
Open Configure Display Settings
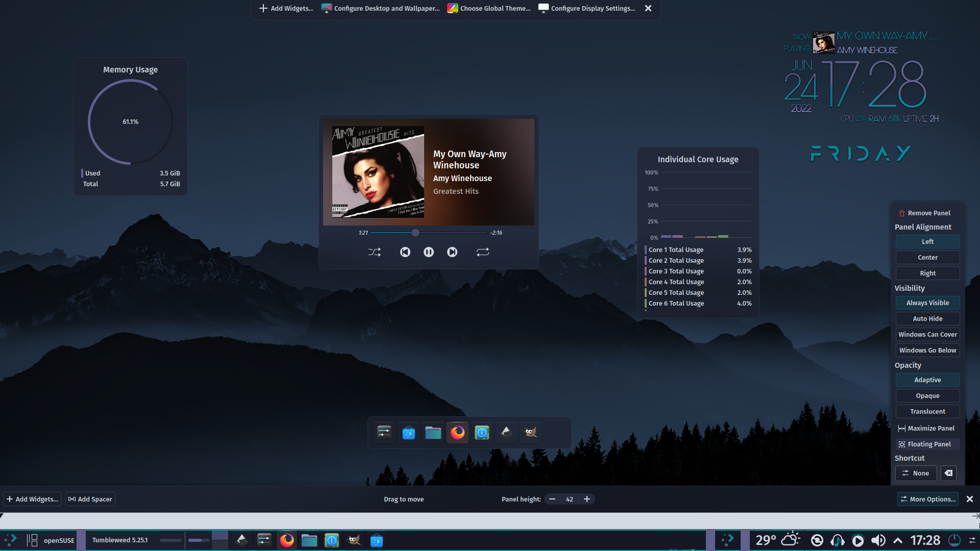point(587,9)
